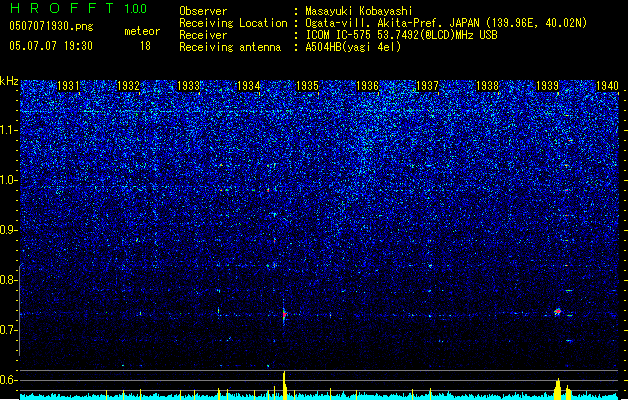This screenshot has height=400, width=629.
Task: Click the 1933 time marker
Action: [188, 85]
